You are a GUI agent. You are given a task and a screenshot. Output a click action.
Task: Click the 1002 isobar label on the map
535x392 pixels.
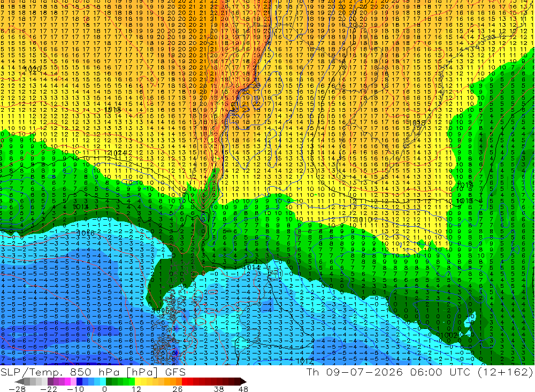447,335
